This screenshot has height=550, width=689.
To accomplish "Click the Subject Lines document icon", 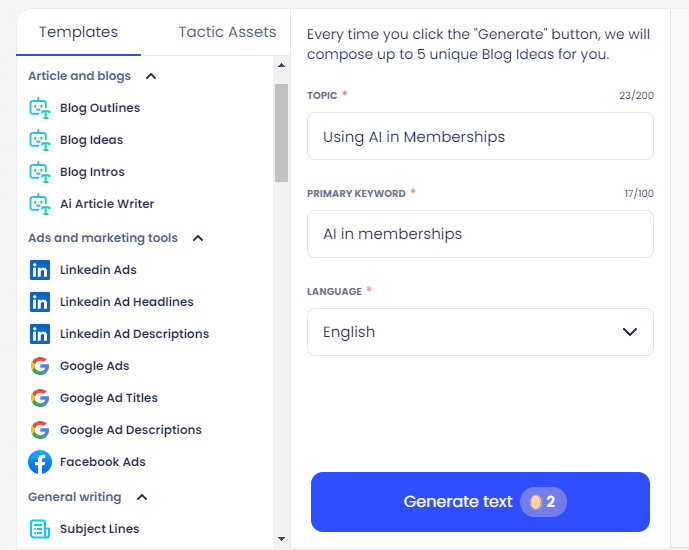I will (40, 529).
